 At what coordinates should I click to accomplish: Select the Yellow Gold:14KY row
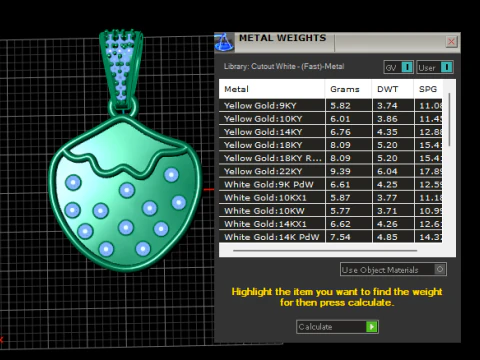tap(331, 132)
